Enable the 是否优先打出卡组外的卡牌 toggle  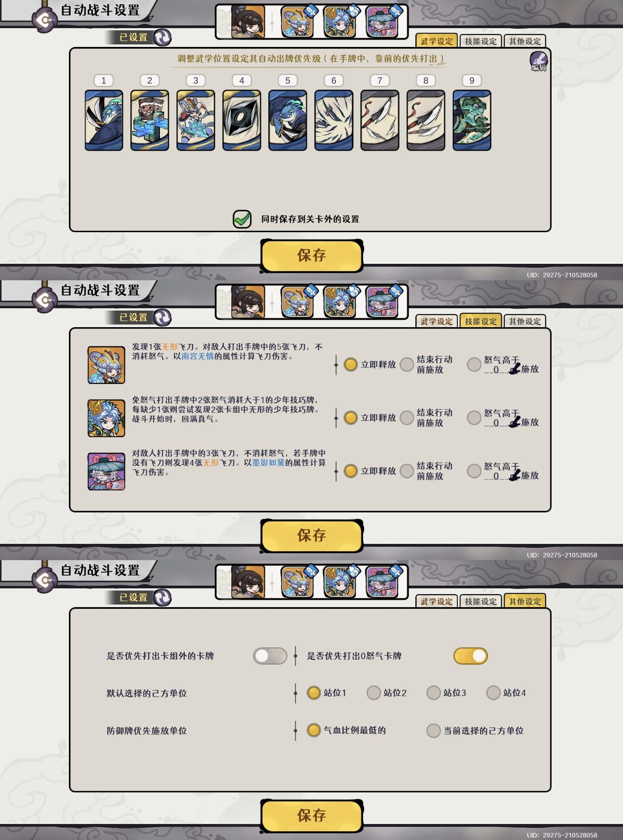point(270,656)
